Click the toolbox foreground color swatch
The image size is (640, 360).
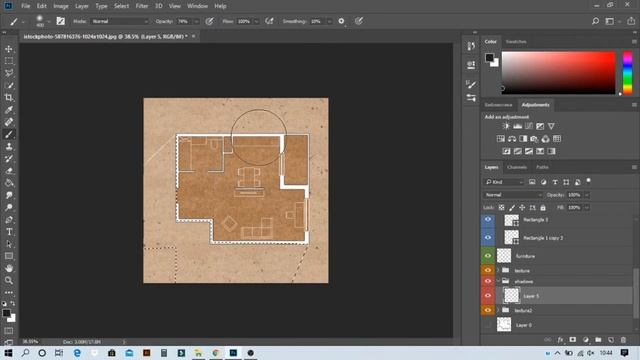6,313
